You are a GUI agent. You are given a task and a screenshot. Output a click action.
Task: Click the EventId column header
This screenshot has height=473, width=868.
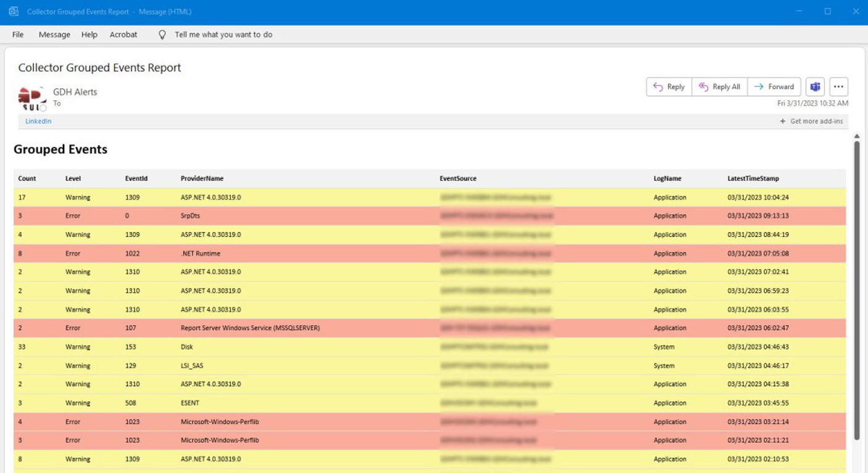[x=136, y=179]
